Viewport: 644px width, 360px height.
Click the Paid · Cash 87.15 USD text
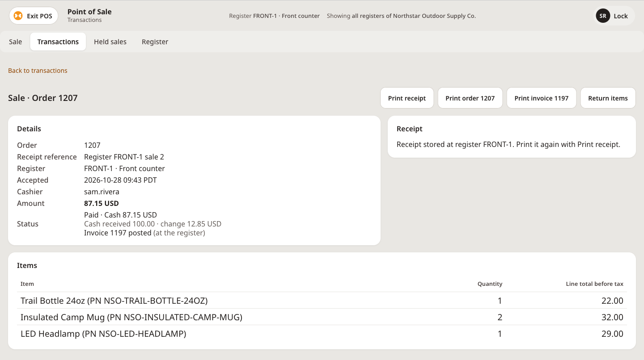tap(120, 215)
